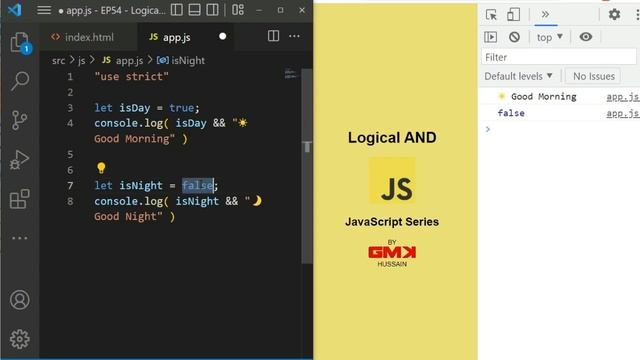Open the VS Code hamburger menu

pos(44,10)
